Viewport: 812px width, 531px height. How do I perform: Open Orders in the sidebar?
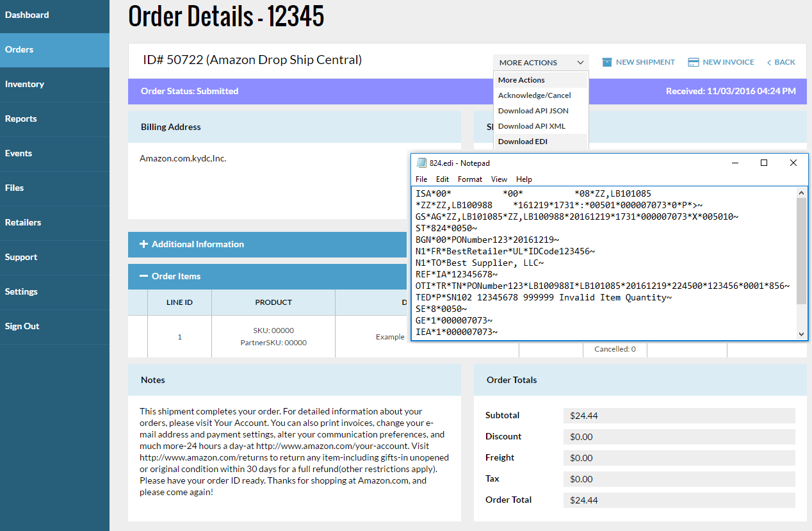coord(54,49)
